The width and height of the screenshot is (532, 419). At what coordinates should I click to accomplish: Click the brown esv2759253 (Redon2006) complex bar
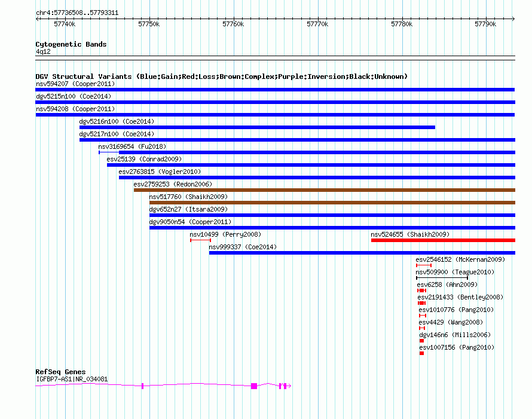point(325,190)
